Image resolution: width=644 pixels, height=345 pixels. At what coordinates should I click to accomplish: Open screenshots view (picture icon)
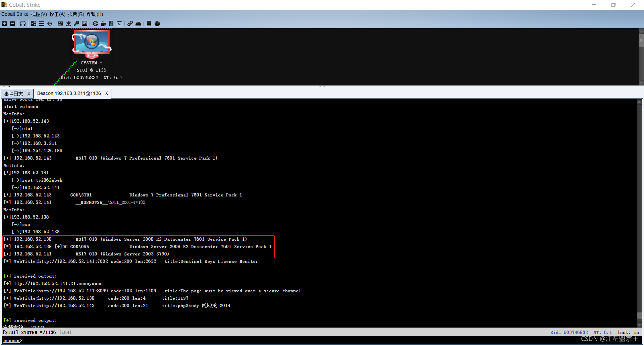pos(85,23)
